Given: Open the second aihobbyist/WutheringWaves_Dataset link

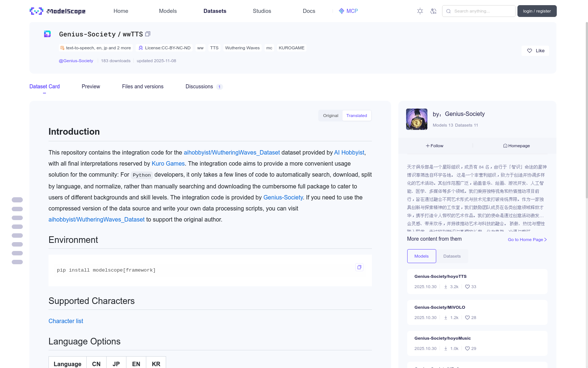Looking at the screenshot, I should 97,219.
